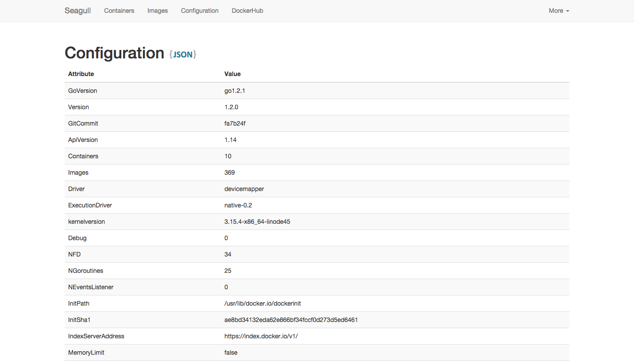Click the GoVersion value go1.2.1

tap(235, 91)
